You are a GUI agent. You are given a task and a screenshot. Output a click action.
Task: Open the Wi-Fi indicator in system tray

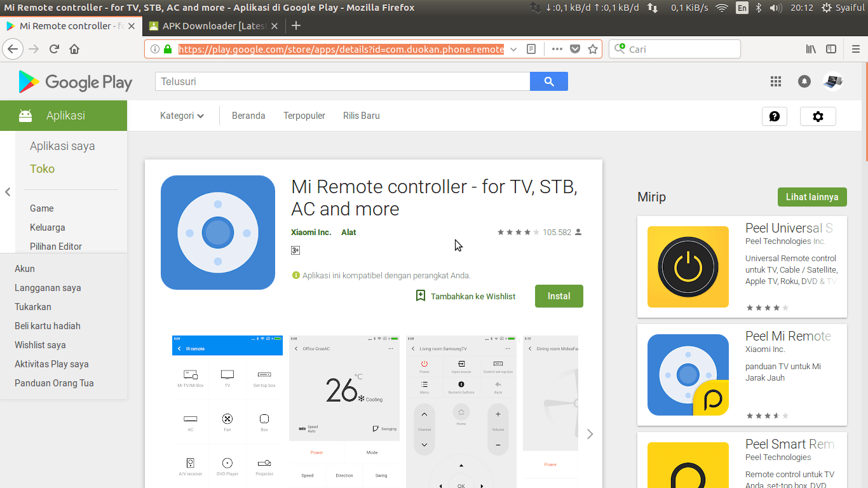coord(721,8)
